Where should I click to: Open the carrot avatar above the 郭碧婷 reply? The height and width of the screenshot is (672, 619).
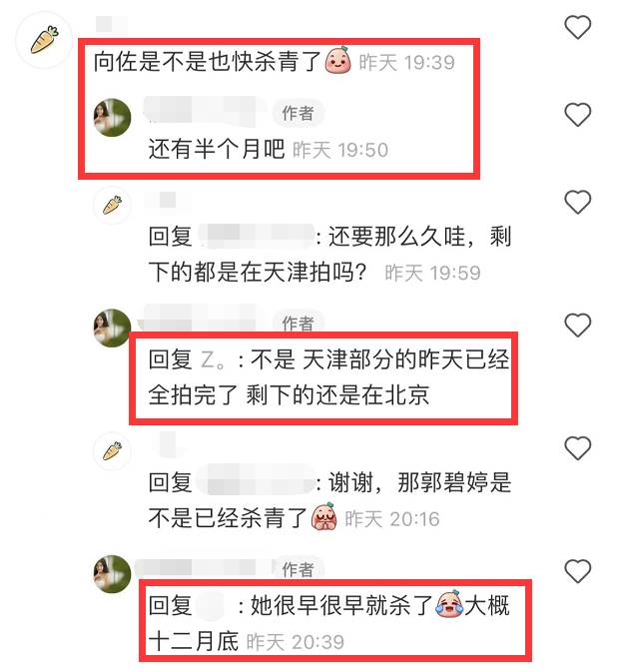(112, 451)
